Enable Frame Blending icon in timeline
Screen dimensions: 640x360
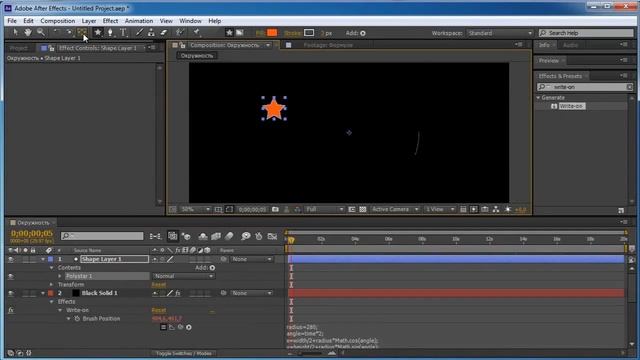[216, 236]
